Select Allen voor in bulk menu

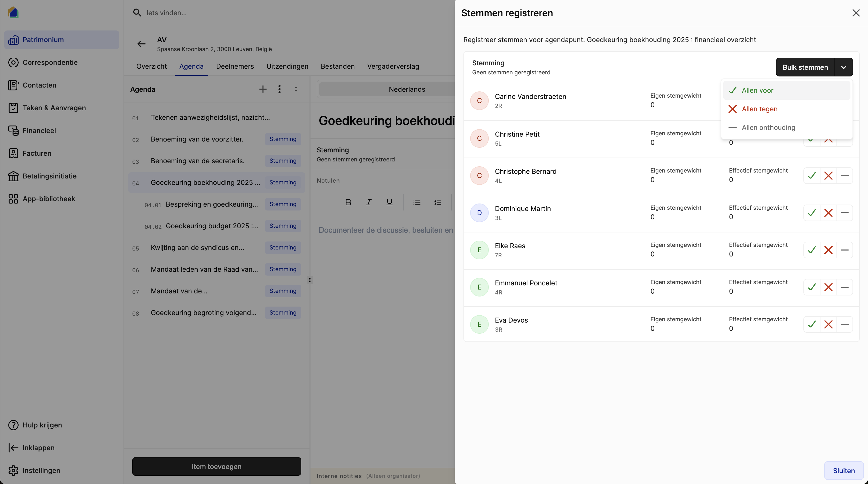(786, 90)
